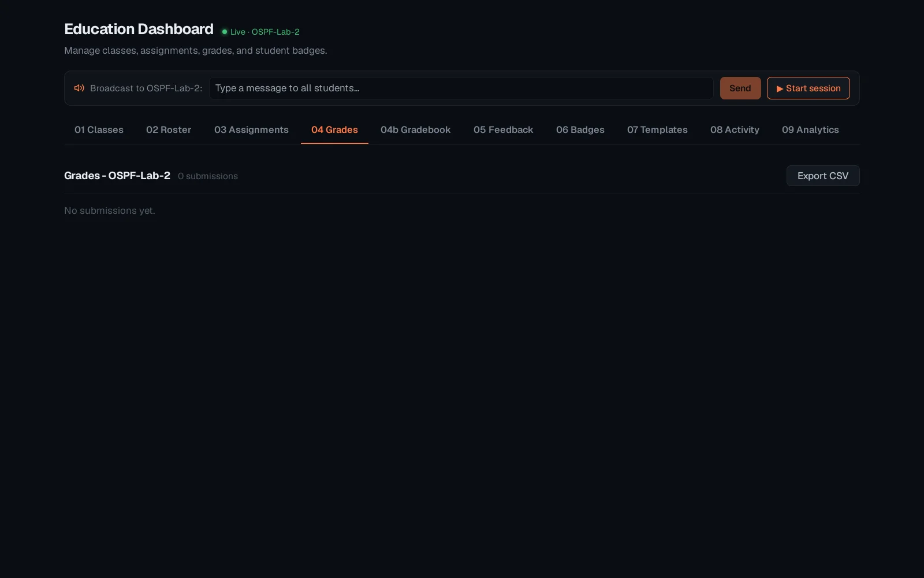Click the 0 submissions counter label
Viewport: 924px width, 578px height.
point(208,176)
